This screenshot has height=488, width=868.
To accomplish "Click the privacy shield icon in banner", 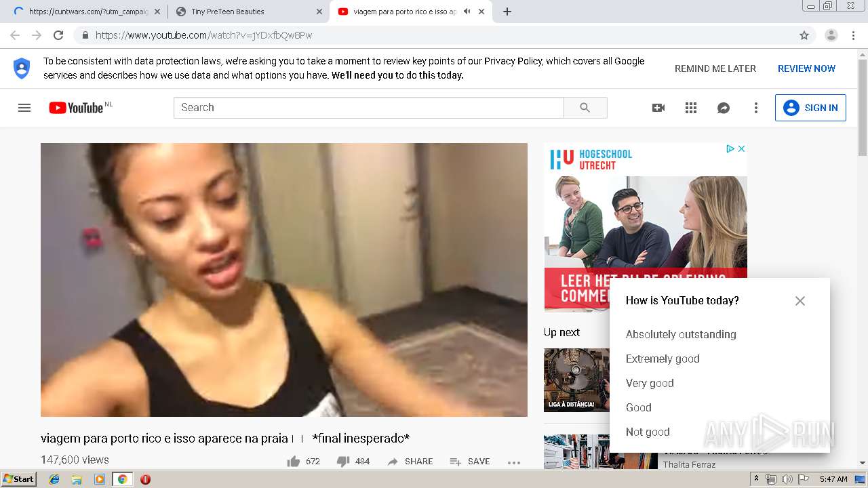I will [22, 68].
